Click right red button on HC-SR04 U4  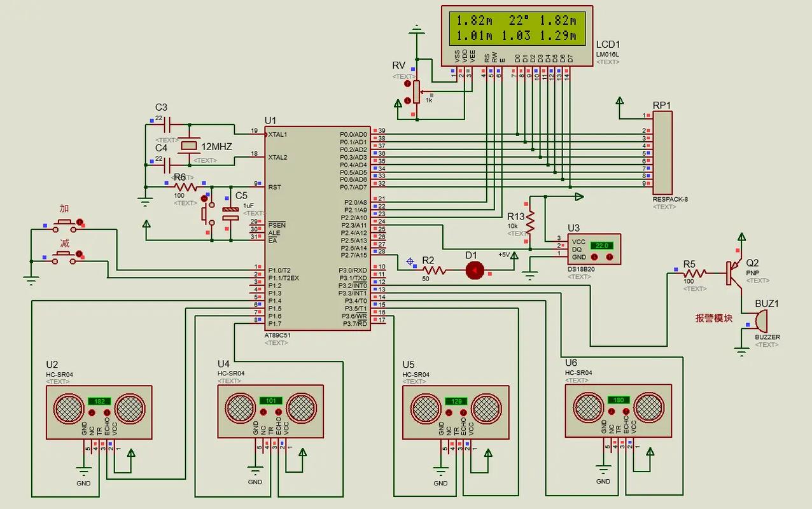278,412
